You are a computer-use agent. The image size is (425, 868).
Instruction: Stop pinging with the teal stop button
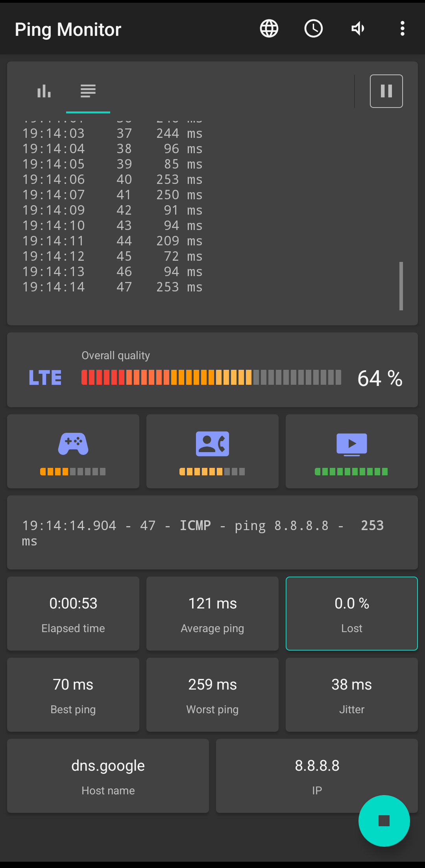(384, 821)
